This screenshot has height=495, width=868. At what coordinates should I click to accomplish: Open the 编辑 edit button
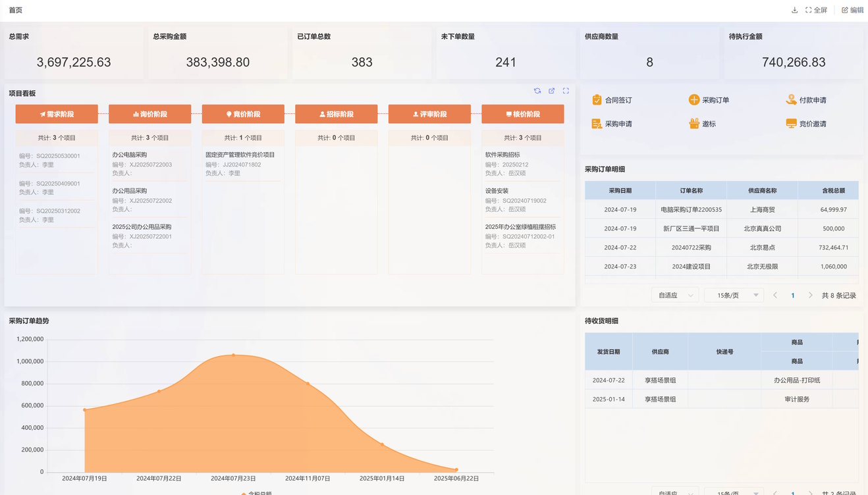[x=852, y=11]
